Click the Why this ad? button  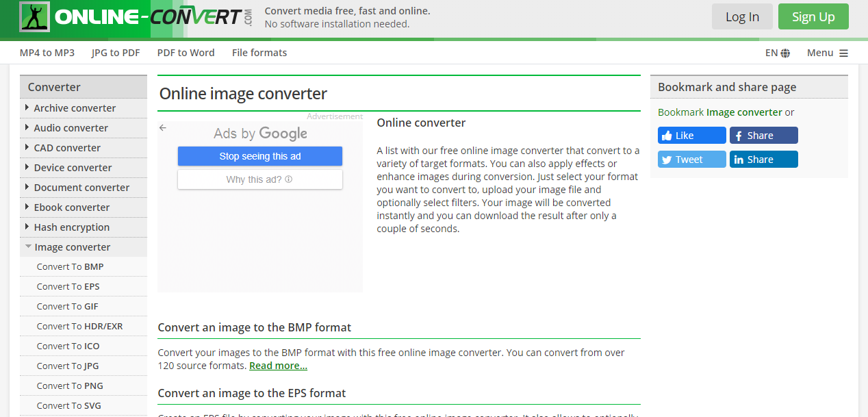click(x=260, y=179)
